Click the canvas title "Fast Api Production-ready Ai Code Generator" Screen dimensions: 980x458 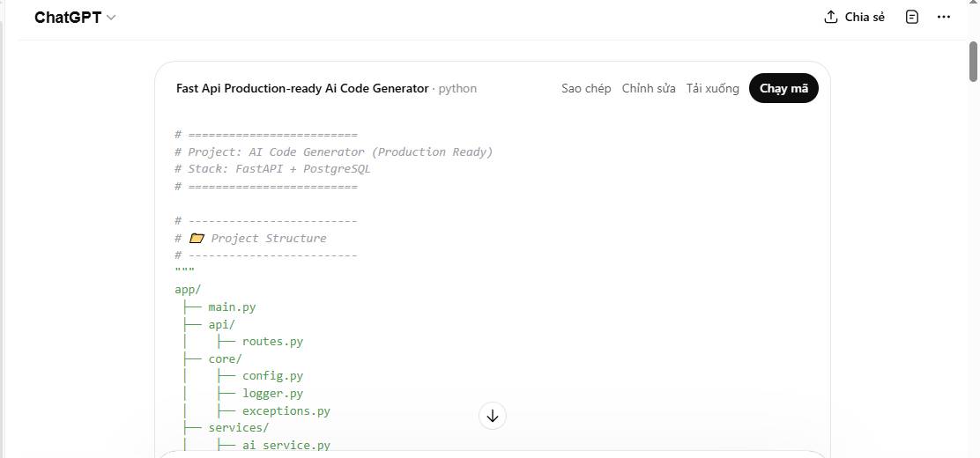coord(302,88)
